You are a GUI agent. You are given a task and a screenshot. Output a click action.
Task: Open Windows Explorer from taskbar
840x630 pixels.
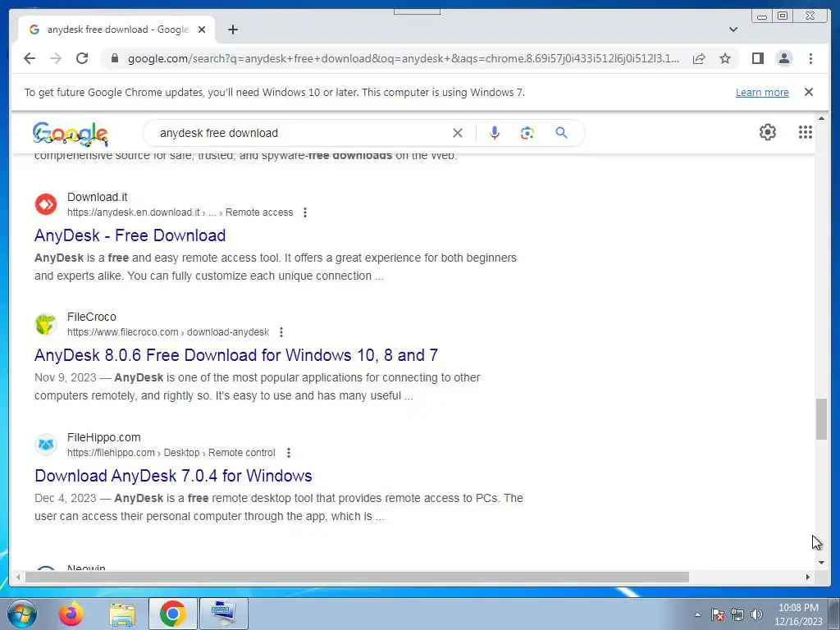[123, 614]
